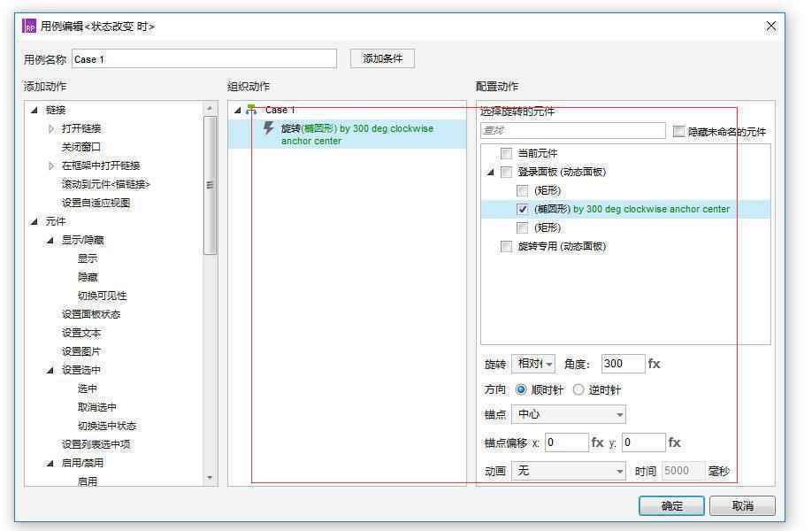Collapse the 登录面板 tree node arrow

[490, 172]
